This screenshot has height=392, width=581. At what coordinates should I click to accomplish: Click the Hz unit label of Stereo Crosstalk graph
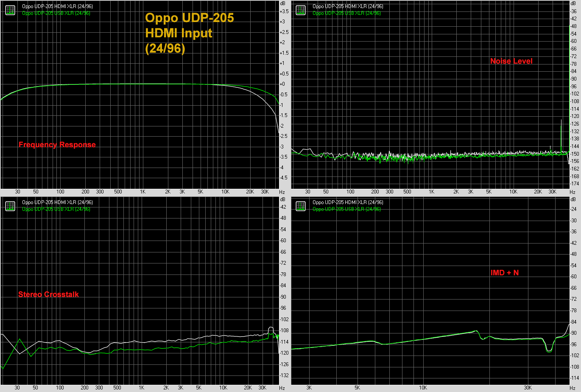[282, 388]
